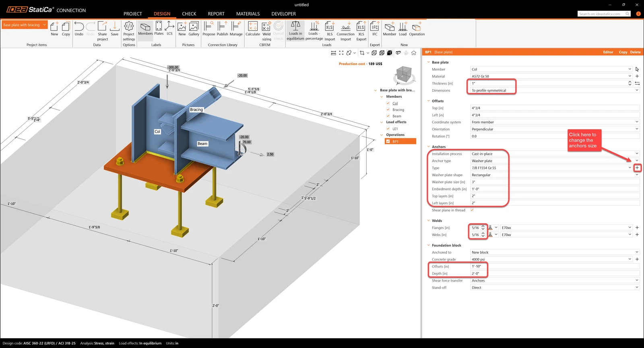The width and height of the screenshot is (644, 348).
Task: Uncheck the Beam member checkbox
Action: pos(388,116)
